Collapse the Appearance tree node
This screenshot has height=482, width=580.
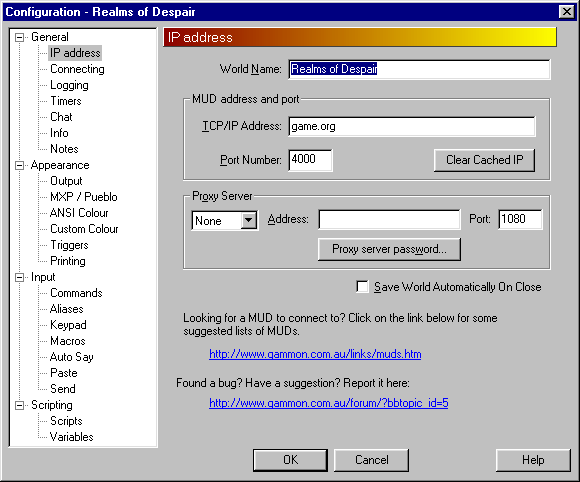coord(20,165)
